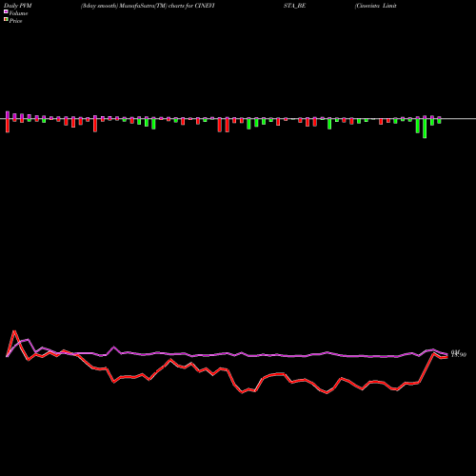476x476 pixels.
Task: Click the Volume legend color swatch
Action: coord(6,11)
